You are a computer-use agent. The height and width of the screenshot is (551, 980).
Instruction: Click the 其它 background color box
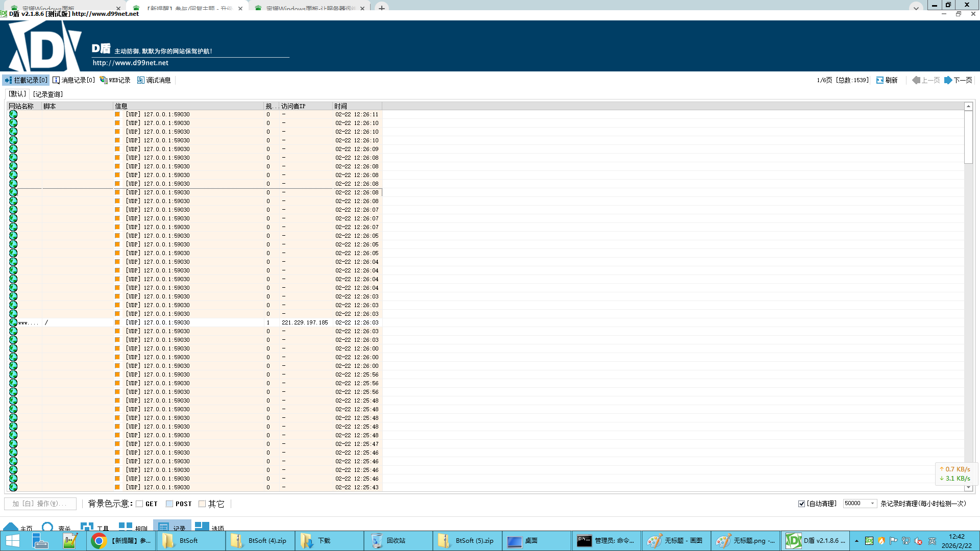pos(202,504)
